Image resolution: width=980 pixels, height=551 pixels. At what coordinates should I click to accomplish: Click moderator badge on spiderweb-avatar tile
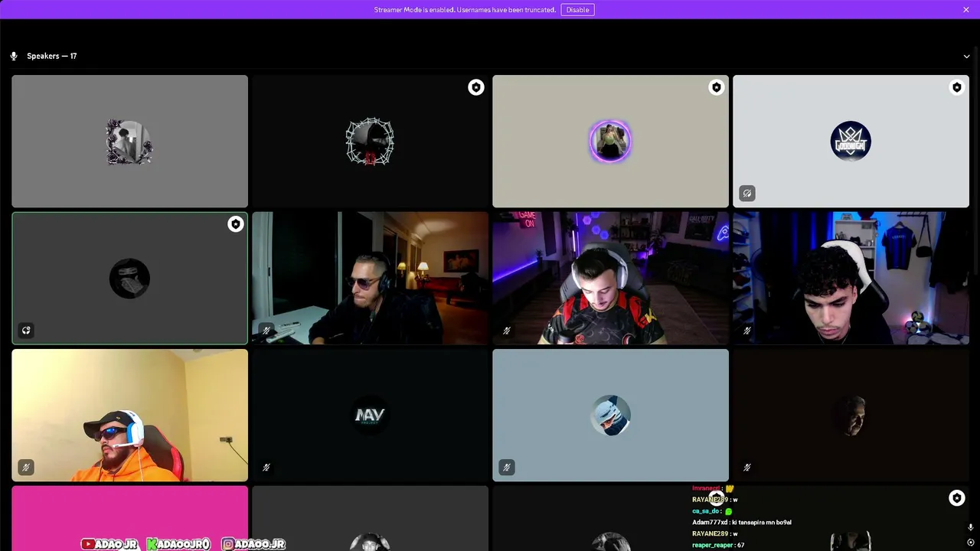[x=476, y=87]
